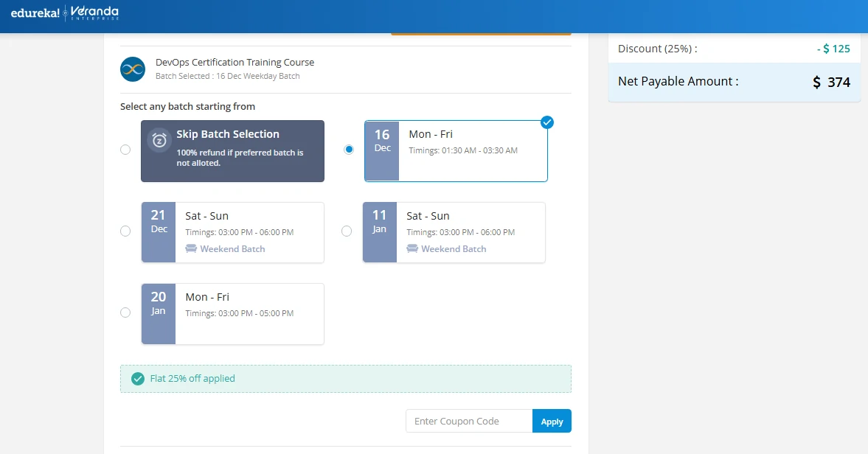The width and height of the screenshot is (868, 454).
Task: Click the '- $ 125' discount value
Action: click(833, 49)
